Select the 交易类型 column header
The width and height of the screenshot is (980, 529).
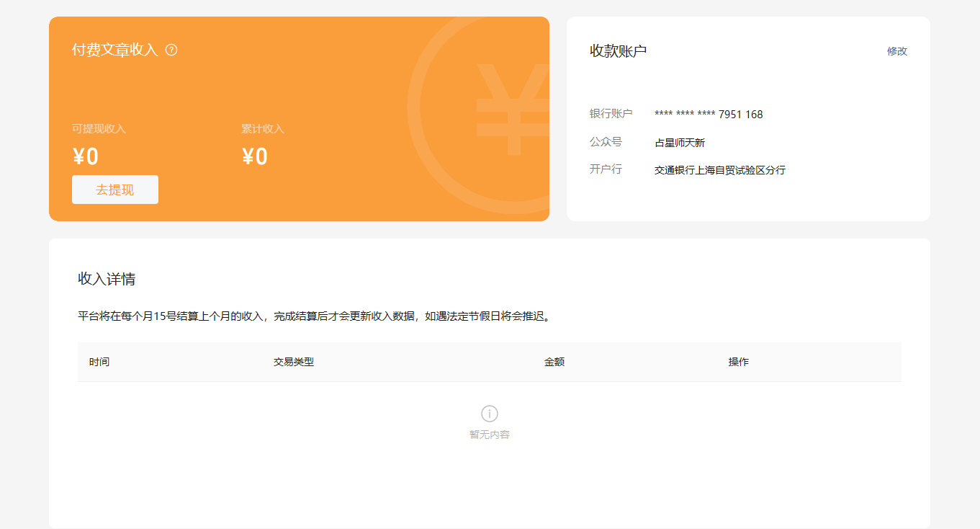click(294, 362)
